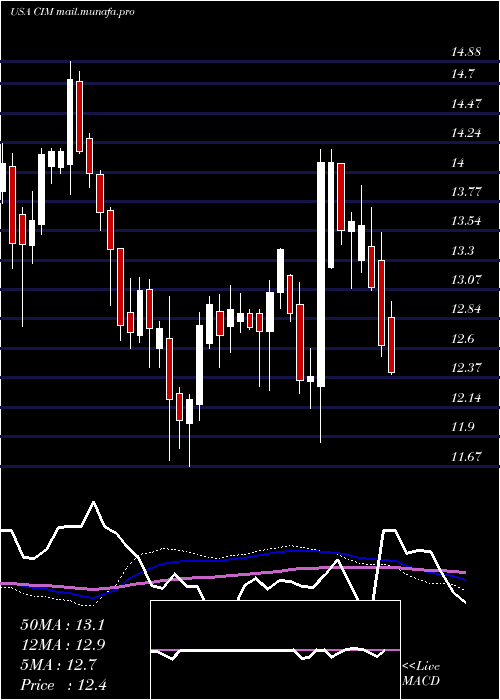Click the Live MACD label
Screen dimensions: 500x700
421,673
